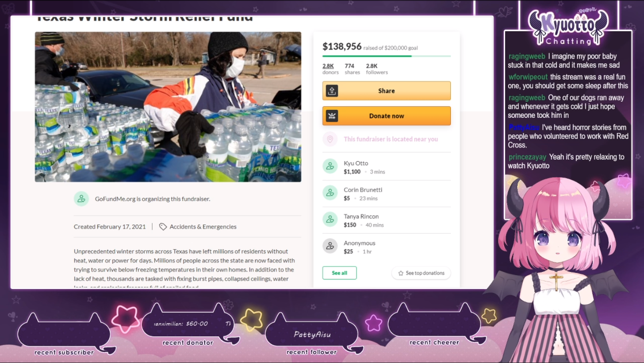Click the GoFundMe logo on Donate now
Screen dimensions: 644x363
(x=332, y=116)
